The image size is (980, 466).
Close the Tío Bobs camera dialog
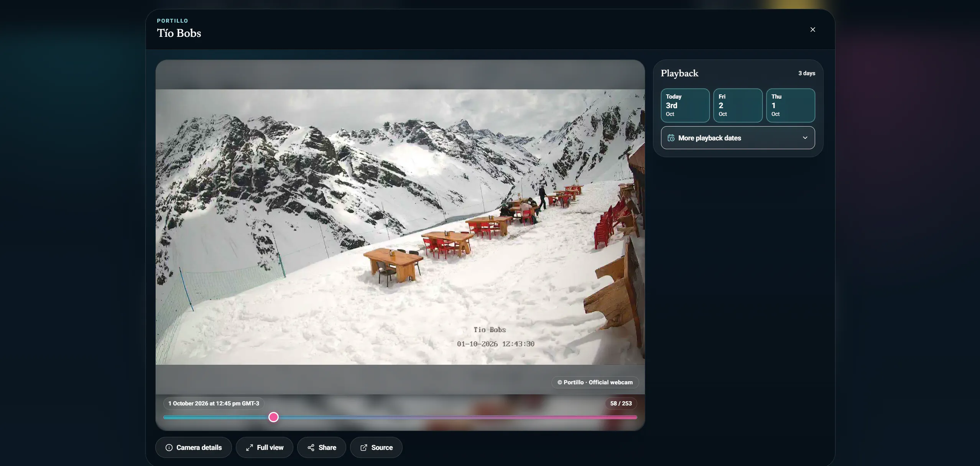coord(812,30)
